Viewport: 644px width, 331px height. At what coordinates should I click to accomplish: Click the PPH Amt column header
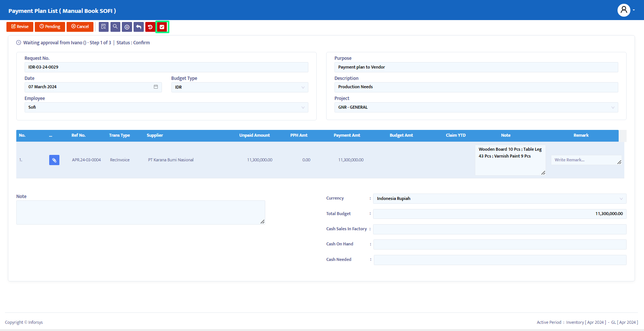coord(299,135)
